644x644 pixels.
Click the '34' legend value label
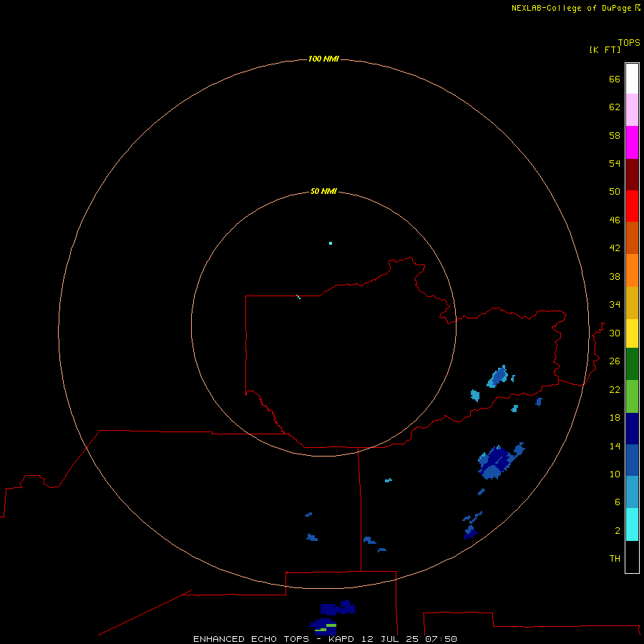click(x=615, y=304)
